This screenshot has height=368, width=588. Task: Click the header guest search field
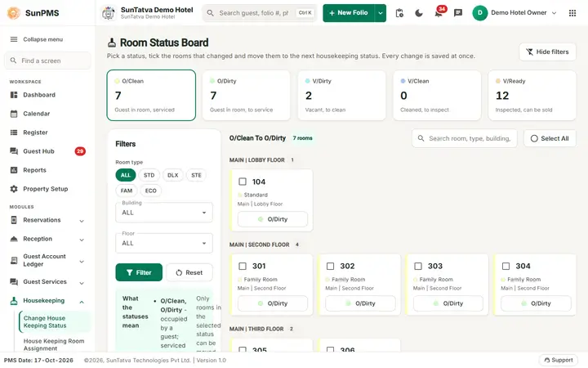[260, 13]
